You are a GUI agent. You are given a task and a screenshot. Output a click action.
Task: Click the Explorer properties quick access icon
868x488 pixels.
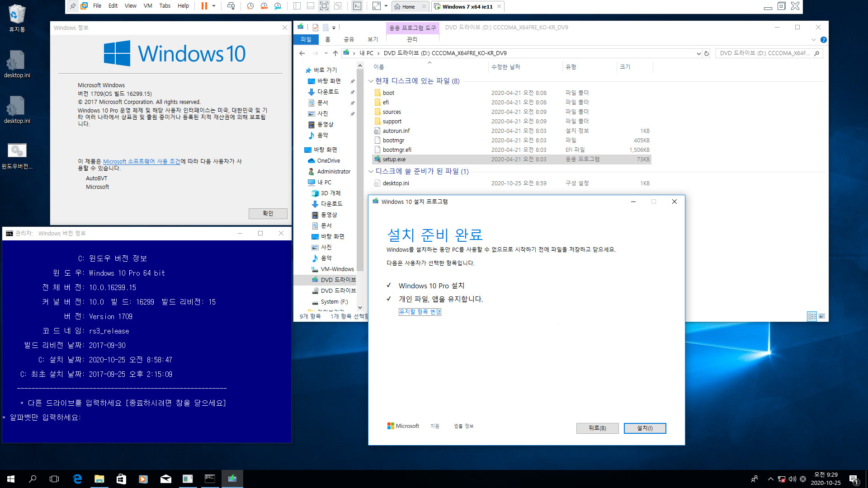[316, 28]
